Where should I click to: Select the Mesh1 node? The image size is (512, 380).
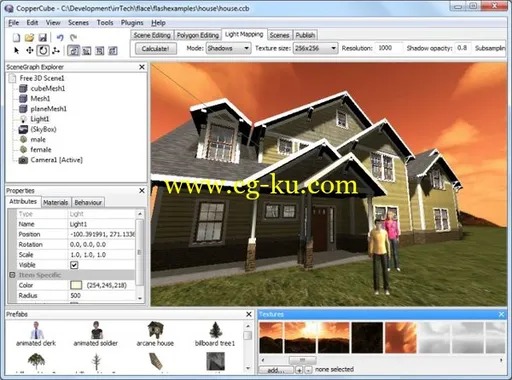point(40,99)
